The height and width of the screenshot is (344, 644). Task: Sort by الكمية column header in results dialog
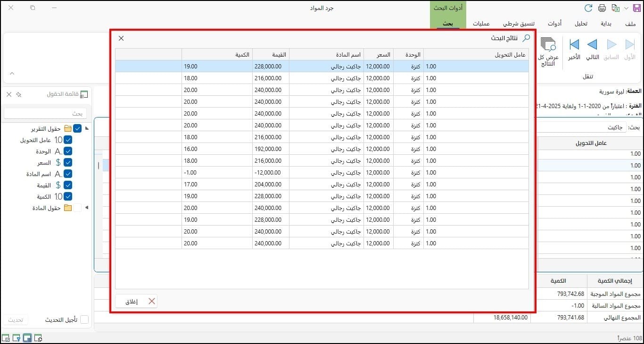click(x=217, y=54)
